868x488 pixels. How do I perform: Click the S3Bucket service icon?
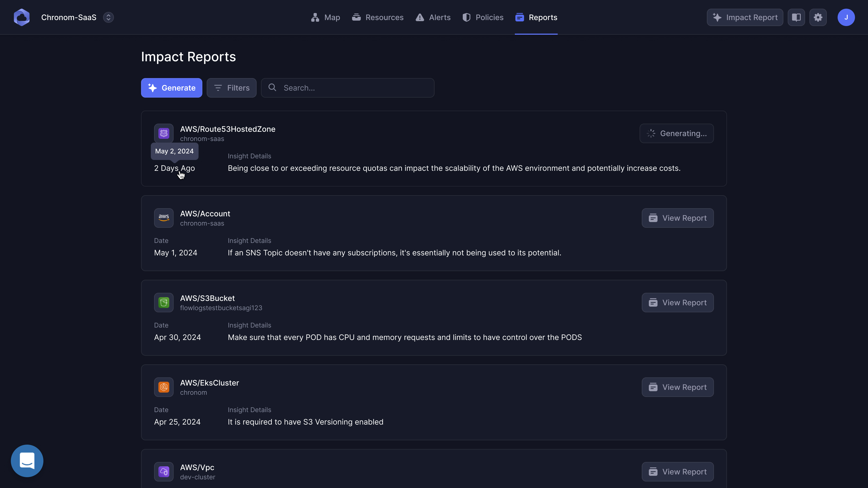(164, 303)
